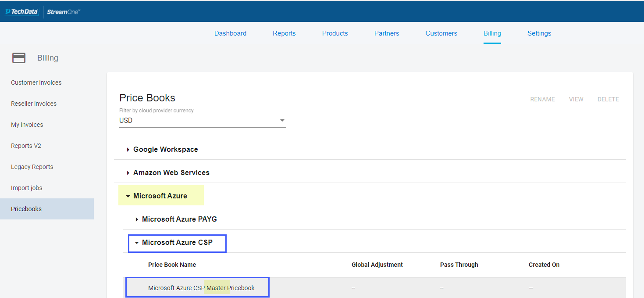This screenshot has width=644, height=298.
Task: Click the Price Book Name column header
Action: click(172, 265)
